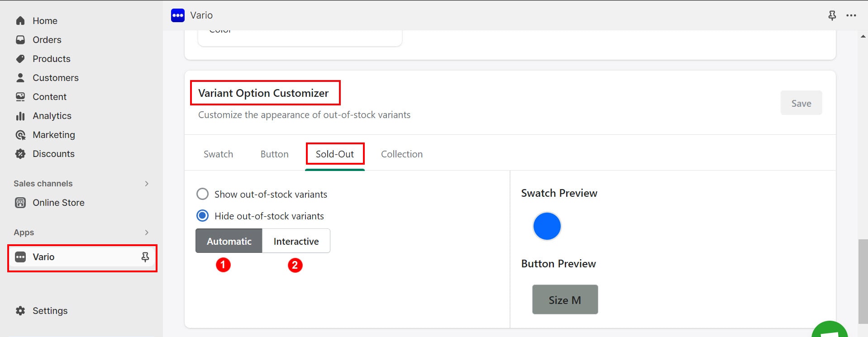Viewport: 868px width, 337px height.
Task: Switch to the Sold-Out tab
Action: [x=335, y=154]
